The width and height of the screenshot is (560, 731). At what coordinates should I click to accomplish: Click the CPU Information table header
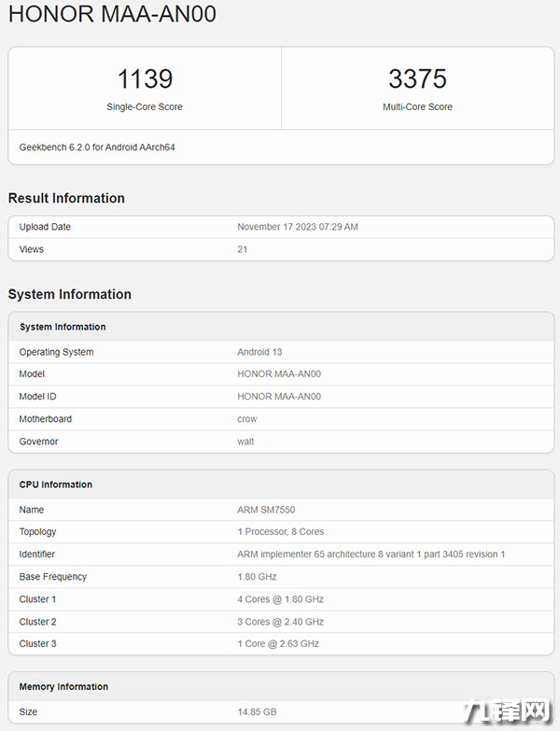pyautogui.click(x=56, y=485)
